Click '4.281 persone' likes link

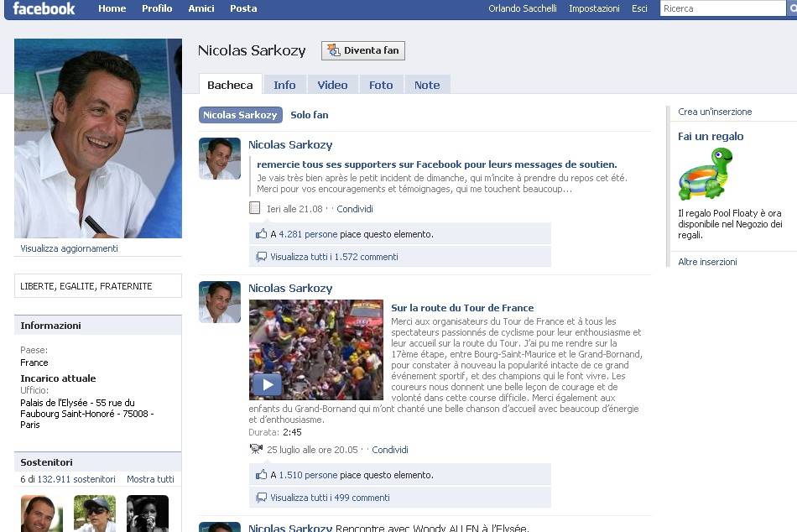[308, 234]
